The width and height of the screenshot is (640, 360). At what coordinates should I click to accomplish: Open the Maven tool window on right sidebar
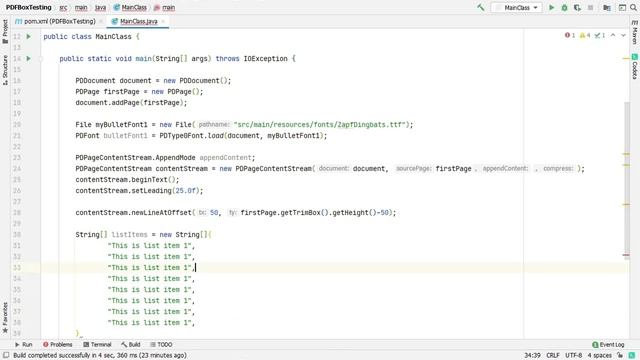635,32
